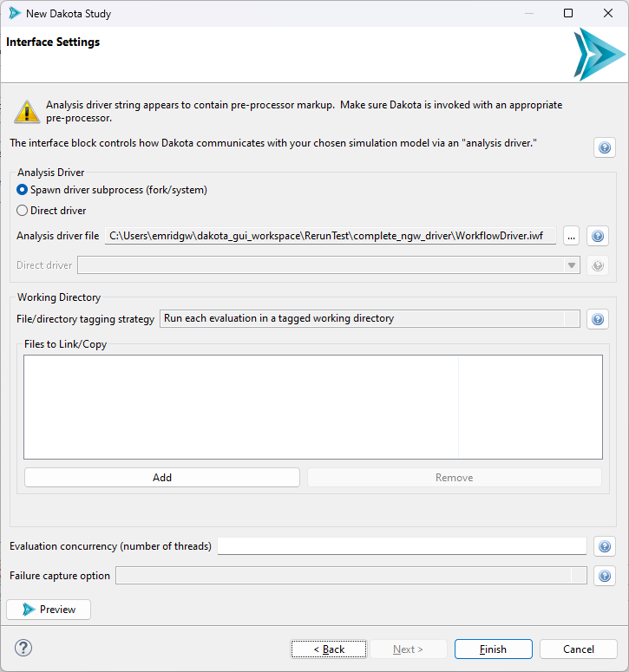Click the Analysis driver file path field
The image size is (629, 672).
tap(331, 236)
